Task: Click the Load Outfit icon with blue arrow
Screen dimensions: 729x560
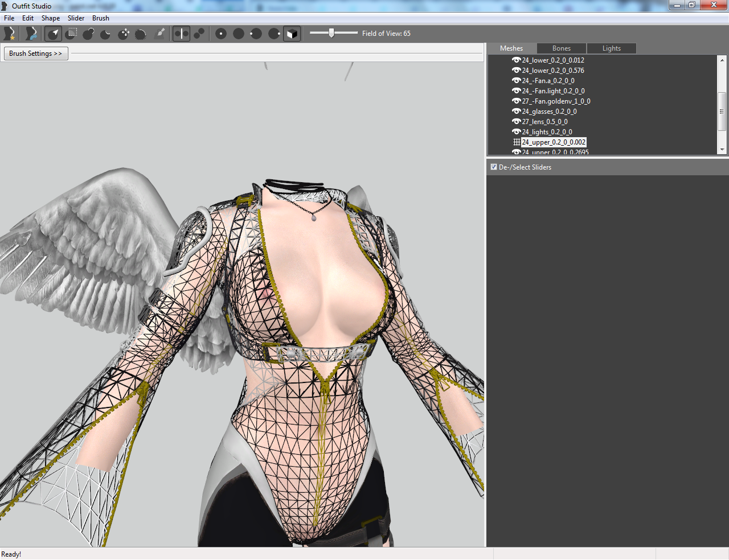Action: (x=31, y=34)
